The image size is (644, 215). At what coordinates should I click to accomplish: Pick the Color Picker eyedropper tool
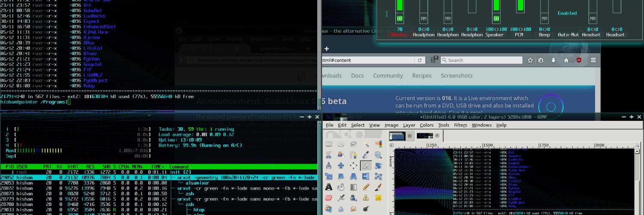click(366, 155)
